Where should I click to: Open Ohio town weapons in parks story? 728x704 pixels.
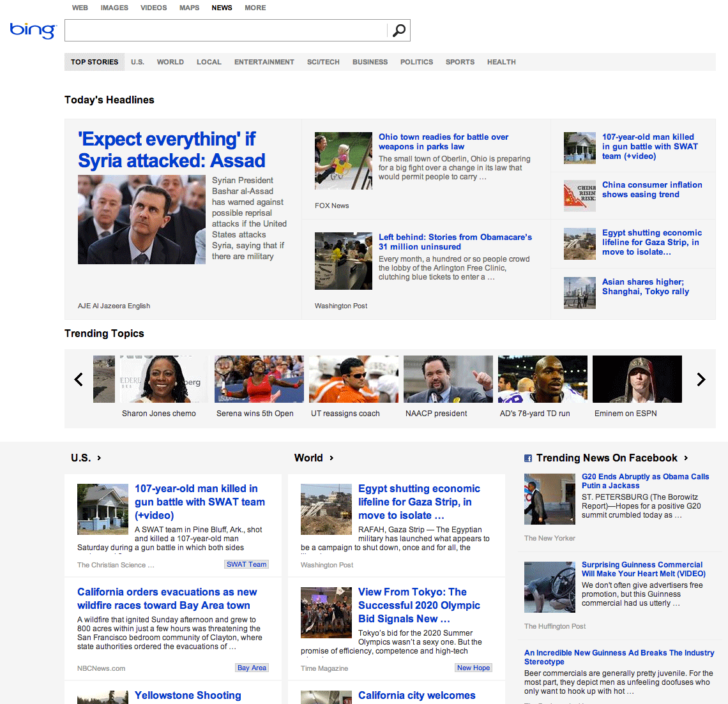[443, 142]
